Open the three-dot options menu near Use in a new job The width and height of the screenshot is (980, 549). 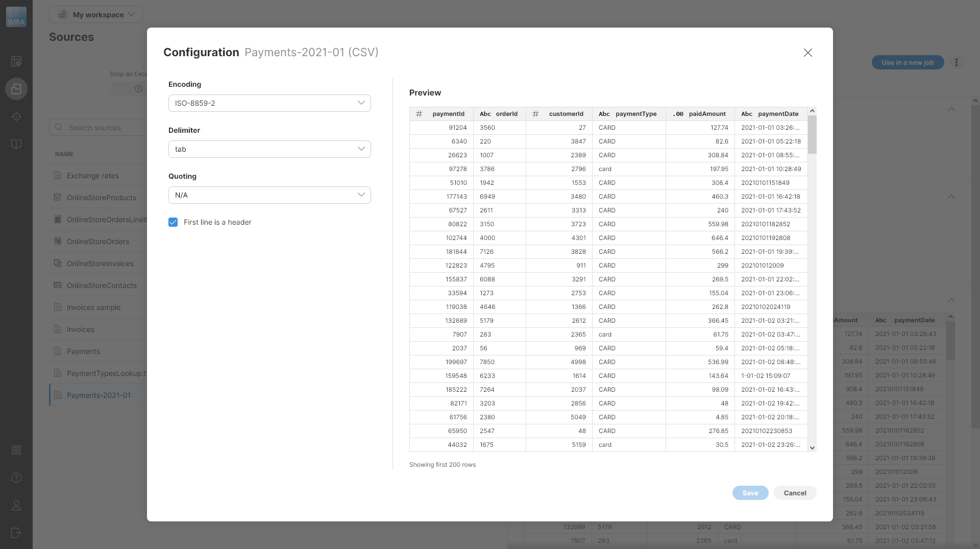tap(957, 62)
